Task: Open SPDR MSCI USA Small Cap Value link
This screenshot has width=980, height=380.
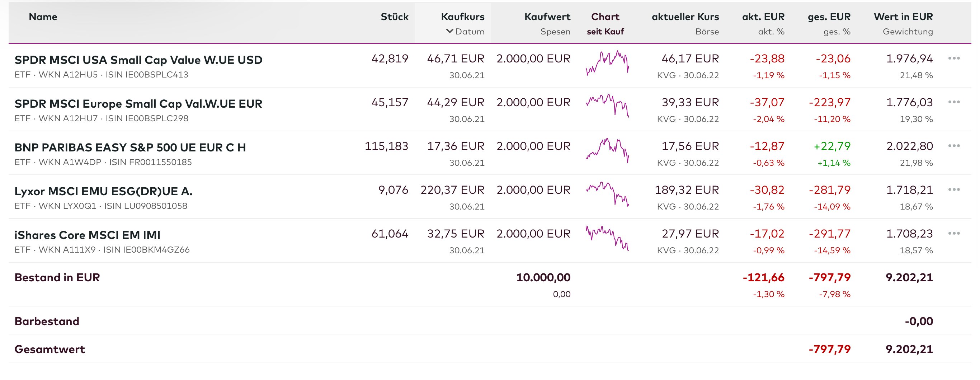Action: point(138,60)
